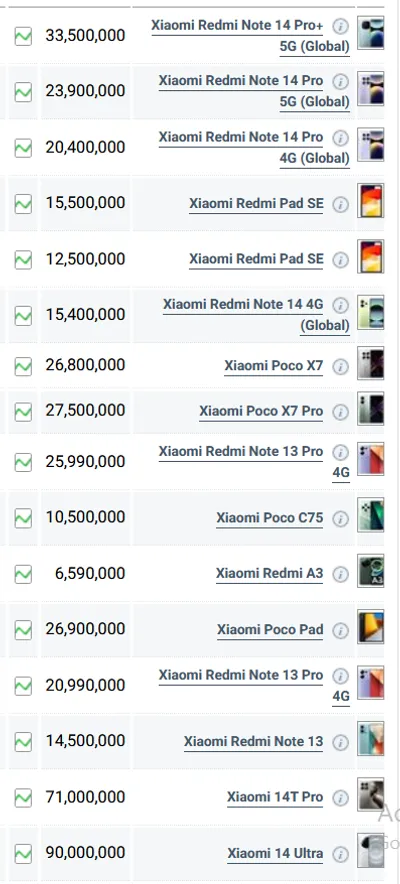The height and width of the screenshot is (884, 400).
Task: Click the Xiaomi Poco Pad link
Action: pyautogui.click(x=270, y=630)
